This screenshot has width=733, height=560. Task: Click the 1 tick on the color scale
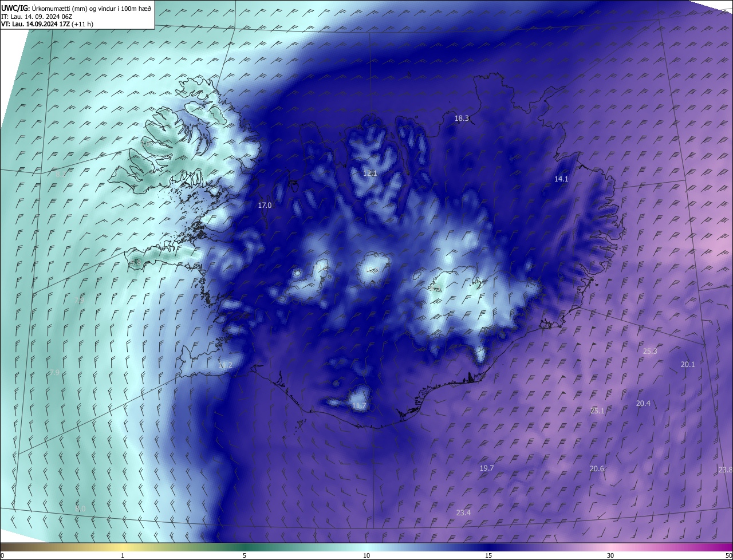[x=123, y=556]
